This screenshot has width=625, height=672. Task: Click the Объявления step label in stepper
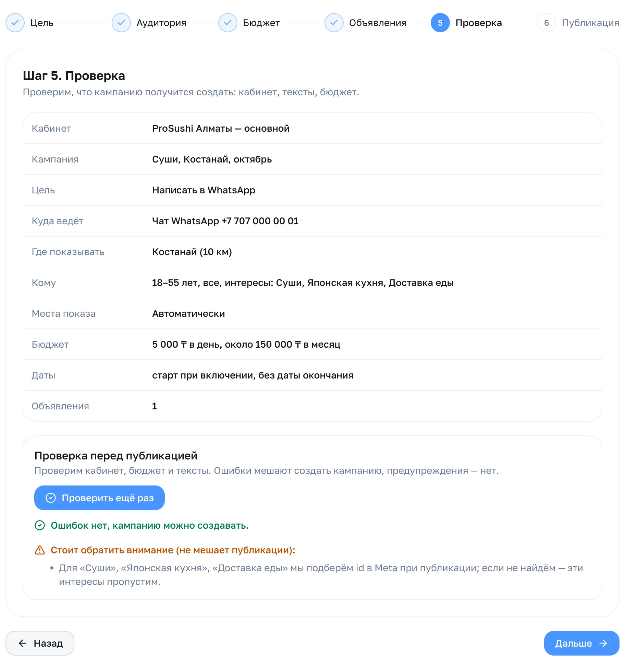[x=378, y=23]
